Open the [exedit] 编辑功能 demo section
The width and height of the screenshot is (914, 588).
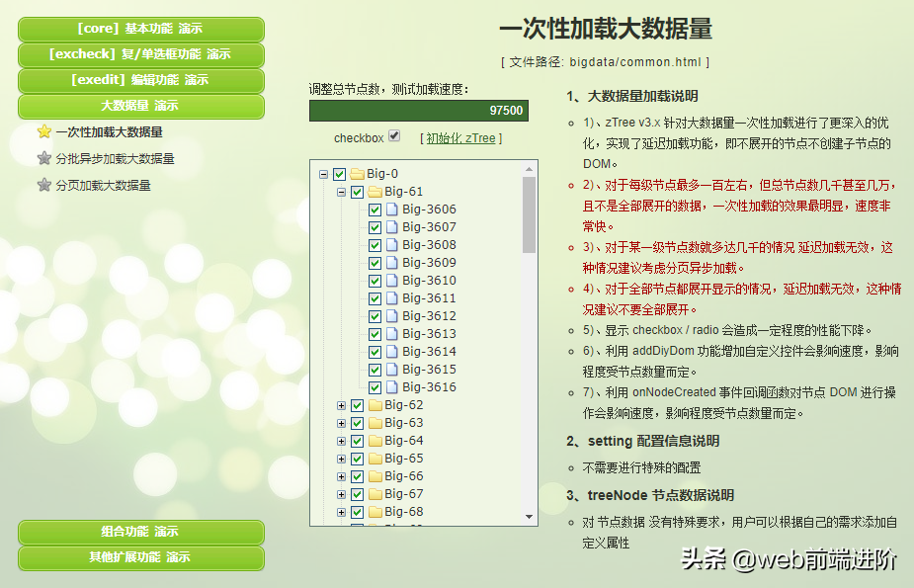[x=140, y=80]
